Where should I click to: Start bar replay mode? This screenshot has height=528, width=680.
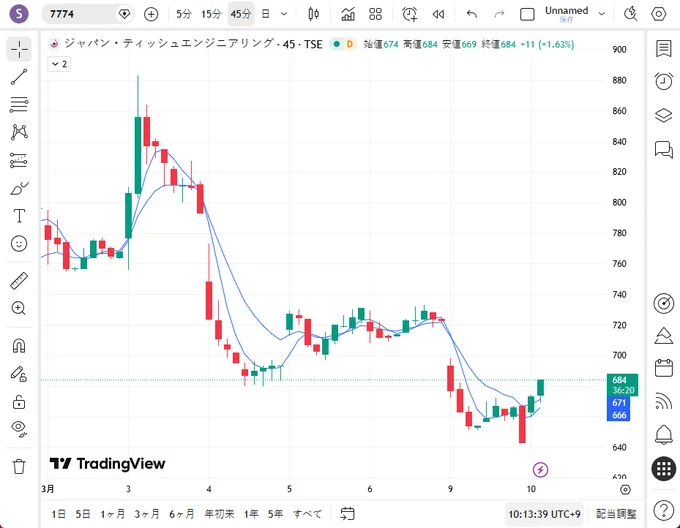click(x=438, y=14)
